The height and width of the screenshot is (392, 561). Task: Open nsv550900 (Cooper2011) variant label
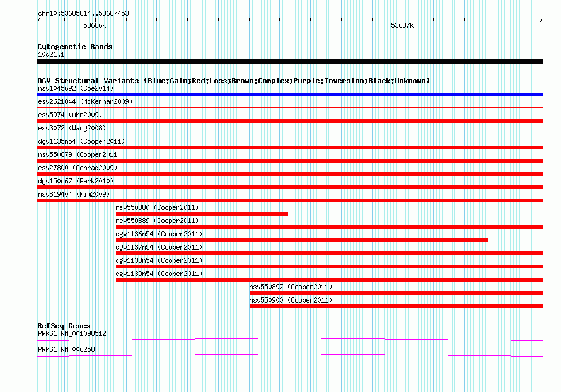291,300
